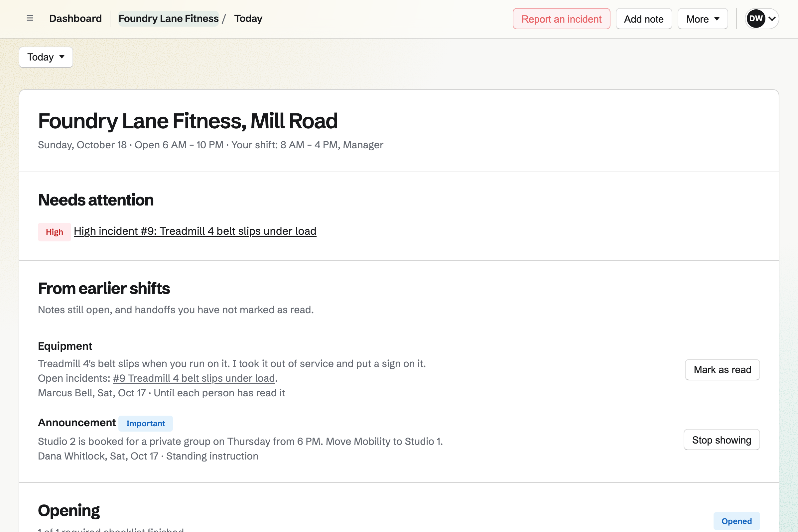798x532 pixels.
Task: Go to Dashboard
Action: [75, 18]
